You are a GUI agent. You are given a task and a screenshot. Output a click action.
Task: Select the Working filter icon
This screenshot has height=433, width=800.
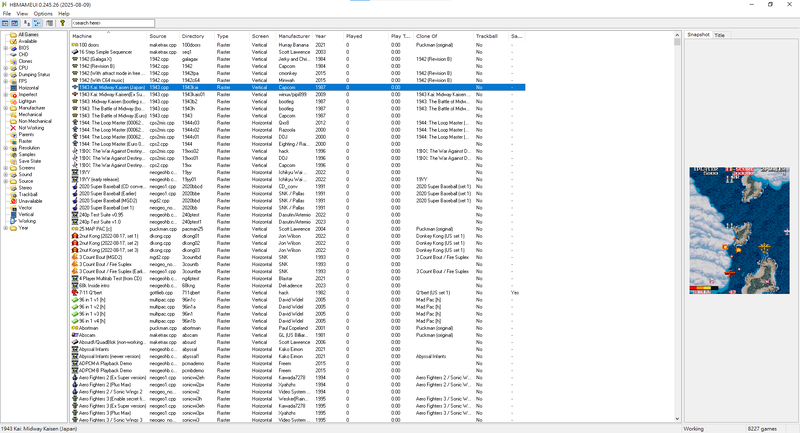pos(13,221)
